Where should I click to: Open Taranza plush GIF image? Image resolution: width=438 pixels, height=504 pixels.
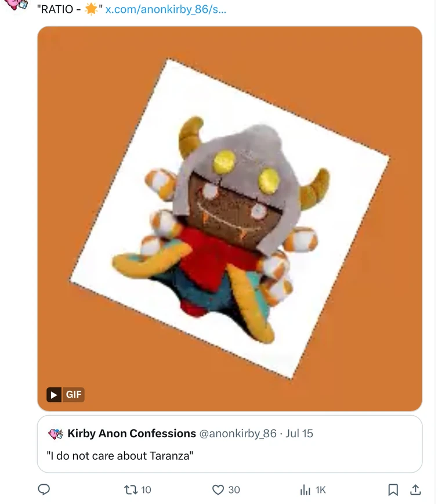click(230, 218)
